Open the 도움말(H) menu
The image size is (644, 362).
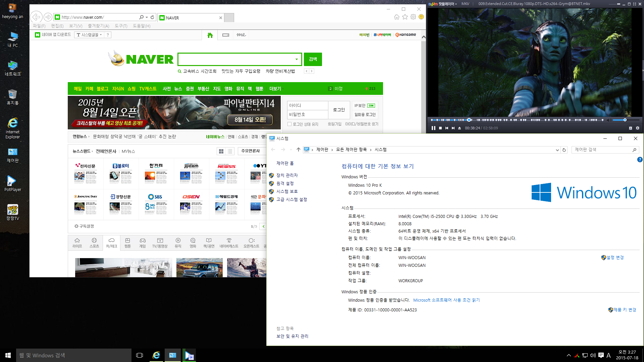coord(142,26)
